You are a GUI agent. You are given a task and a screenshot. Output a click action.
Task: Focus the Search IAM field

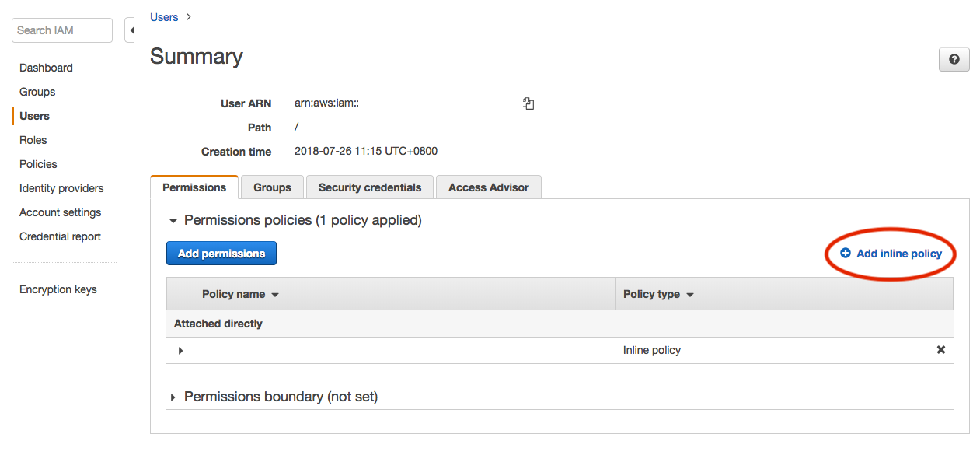point(62,30)
